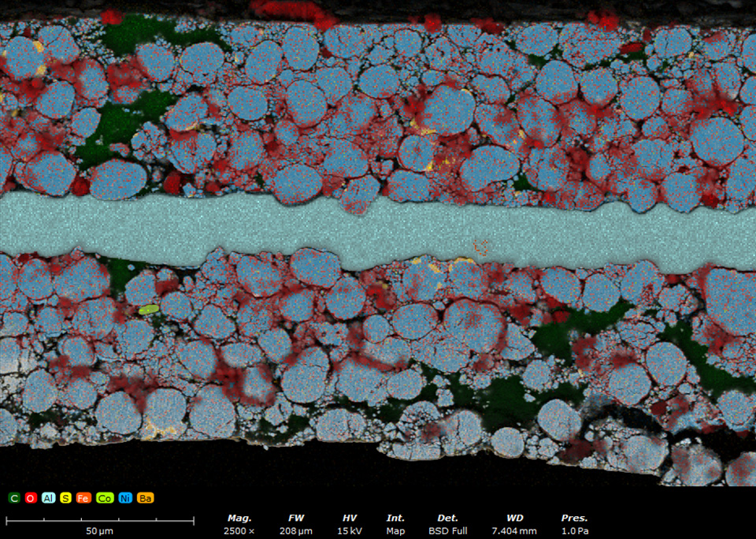756x539 pixels.
Task: Select the blue Ni nickel legend badge
Action: click(x=125, y=498)
